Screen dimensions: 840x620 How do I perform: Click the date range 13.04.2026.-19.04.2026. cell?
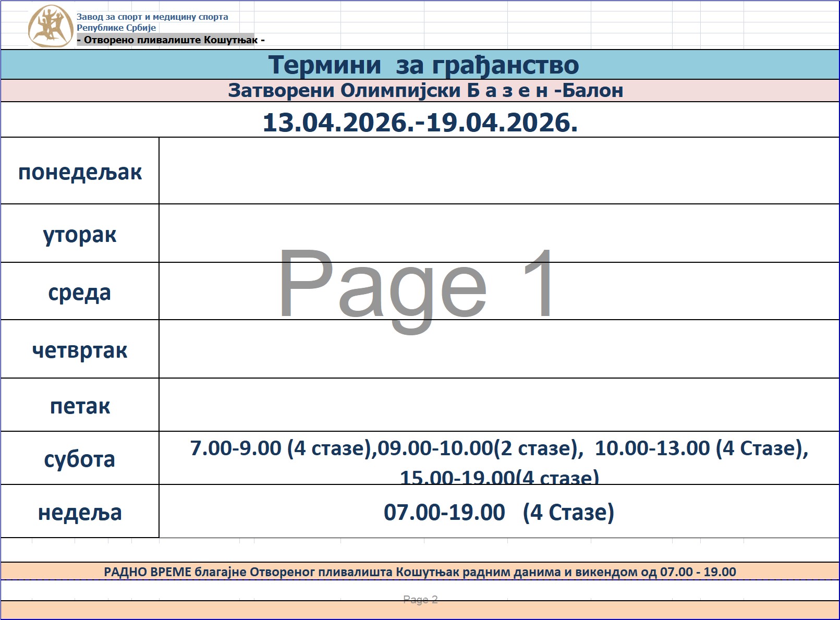pyautogui.click(x=420, y=123)
